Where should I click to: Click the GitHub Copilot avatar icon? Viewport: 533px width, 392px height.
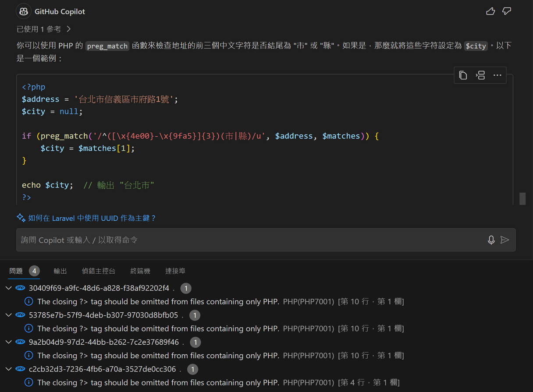[24, 11]
